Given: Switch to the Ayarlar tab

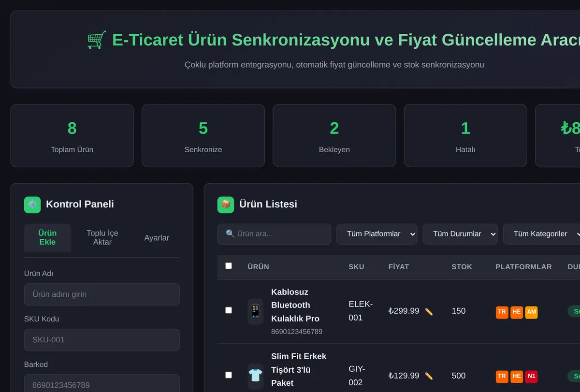Looking at the screenshot, I should click(157, 238).
